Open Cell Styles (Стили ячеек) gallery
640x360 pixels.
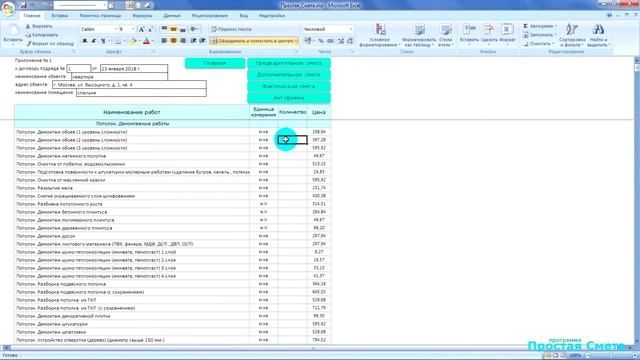(x=446, y=35)
